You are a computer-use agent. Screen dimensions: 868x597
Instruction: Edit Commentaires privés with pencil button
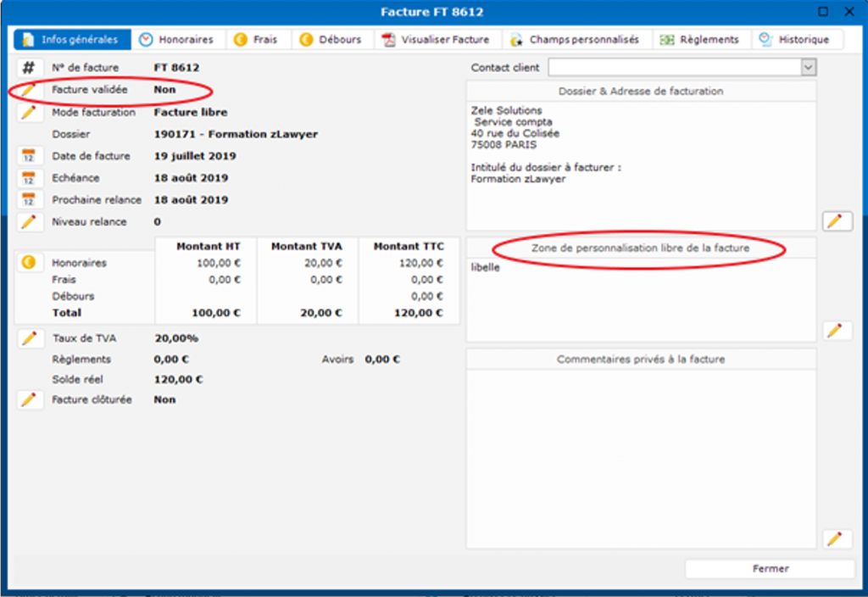(x=836, y=538)
